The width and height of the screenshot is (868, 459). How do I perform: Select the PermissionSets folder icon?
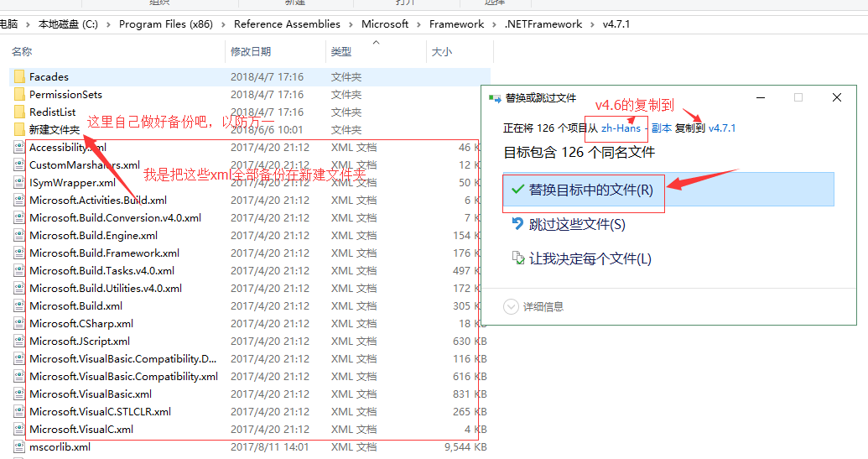coord(19,94)
